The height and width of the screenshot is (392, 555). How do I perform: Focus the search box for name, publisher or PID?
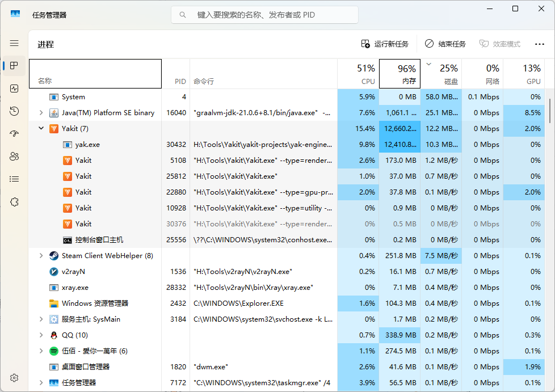click(x=265, y=15)
